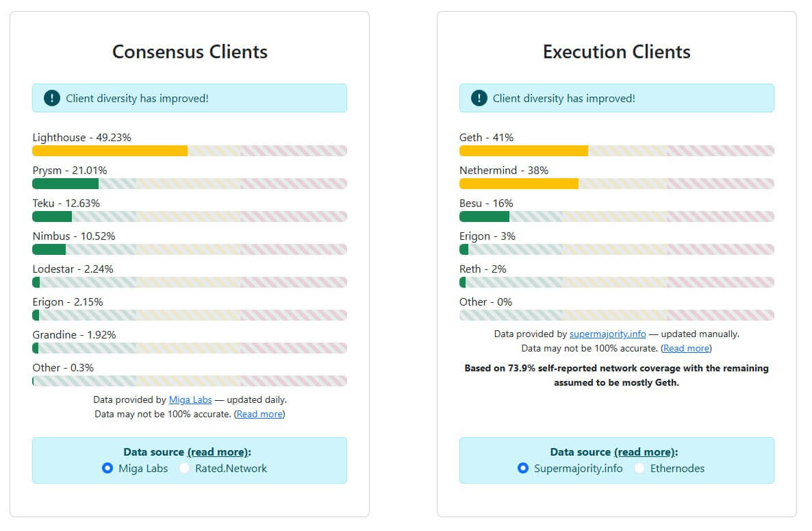The height and width of the screenshot is (531, 812).
Task: Select the Miga Labs data source radio button
Action: coord(107,468)
